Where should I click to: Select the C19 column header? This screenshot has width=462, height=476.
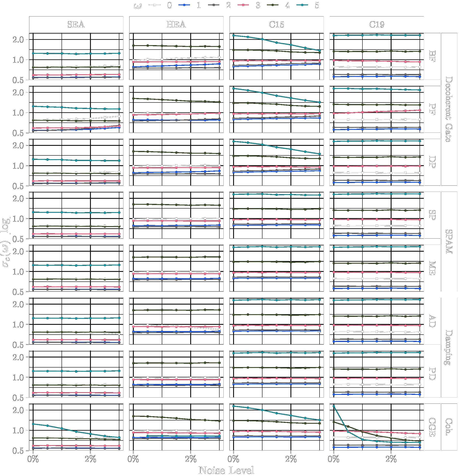376,24
